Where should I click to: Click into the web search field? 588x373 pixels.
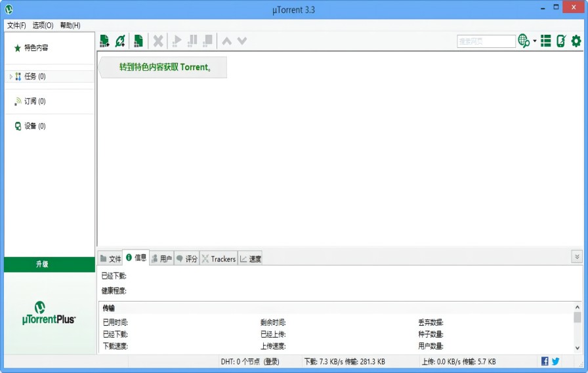[486, 41]
